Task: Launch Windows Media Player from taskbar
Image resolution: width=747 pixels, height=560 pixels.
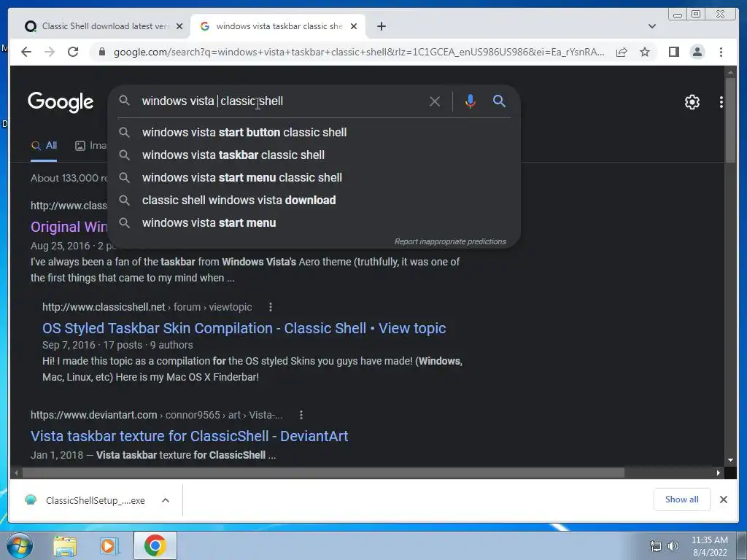Action: click(x=109, y=545)
